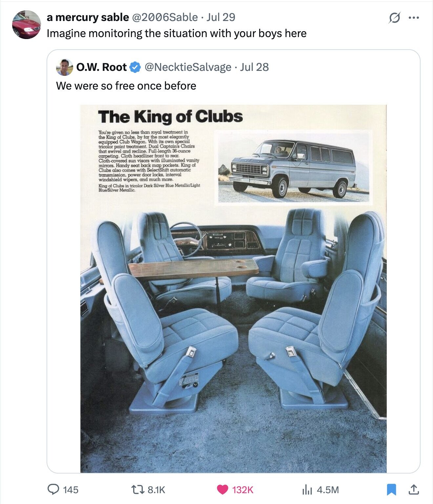Open the King of Clubs van image

(x=233, y=289)
